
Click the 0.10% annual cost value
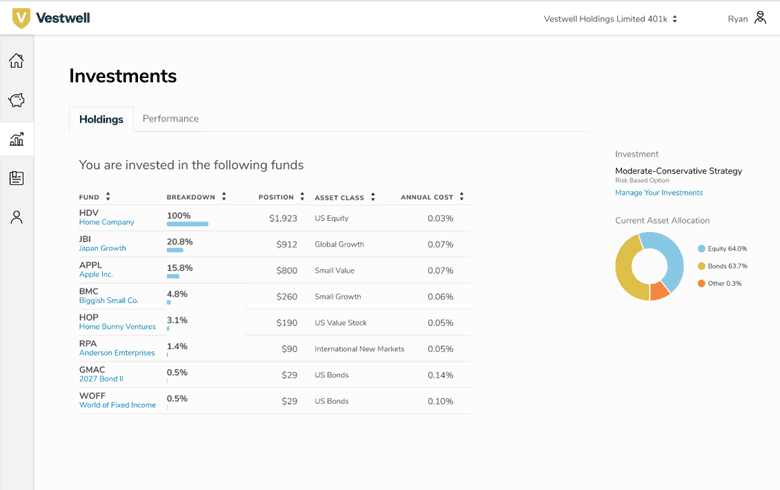tap(440, 401)
